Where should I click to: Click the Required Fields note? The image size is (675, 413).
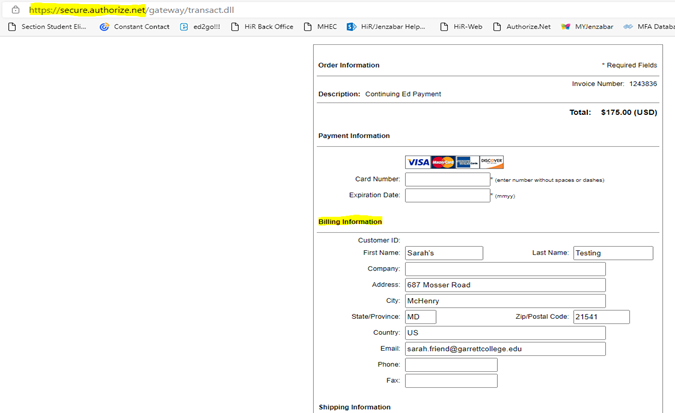[x=629, y=65]
